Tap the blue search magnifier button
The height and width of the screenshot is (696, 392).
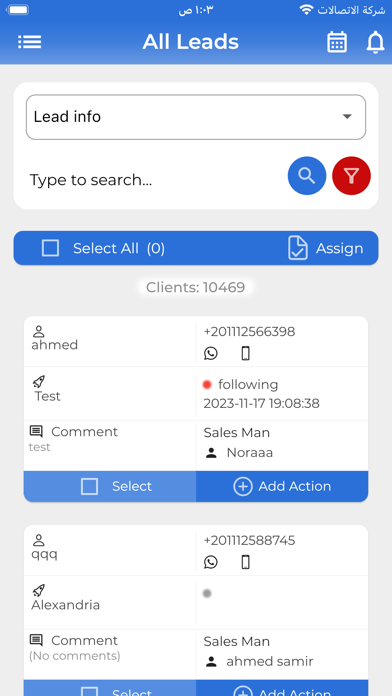click(x=307, y=176)
